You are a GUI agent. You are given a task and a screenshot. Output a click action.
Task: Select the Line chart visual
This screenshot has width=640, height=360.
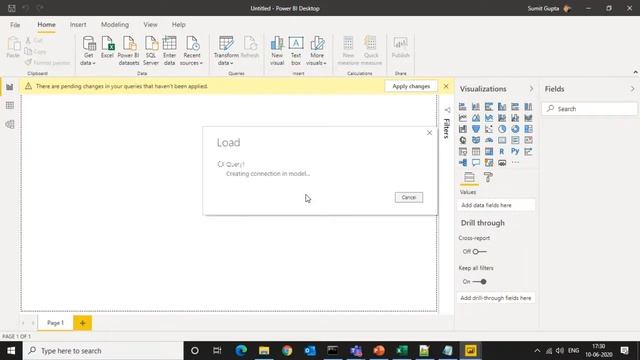462,118
